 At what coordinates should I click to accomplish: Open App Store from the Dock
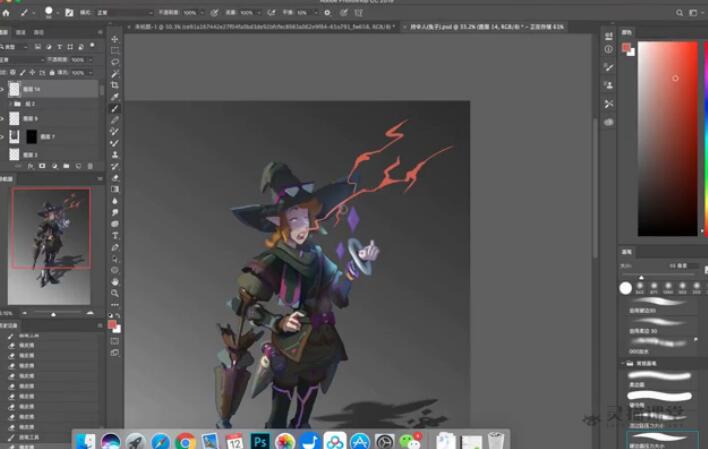(x=359, y=441)
